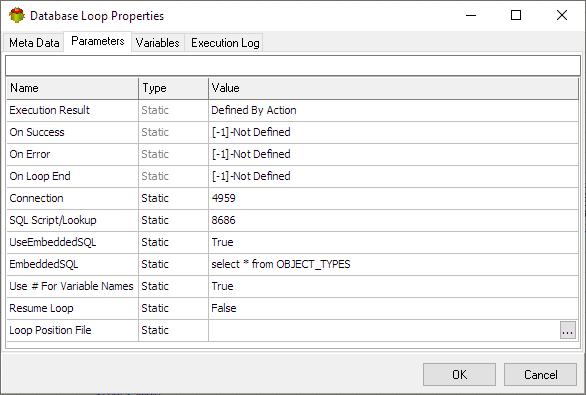The height and width of the screenshot is (395, 586).
Task: Click the empty Loop Position File value cell
Action: coord(384,330)
